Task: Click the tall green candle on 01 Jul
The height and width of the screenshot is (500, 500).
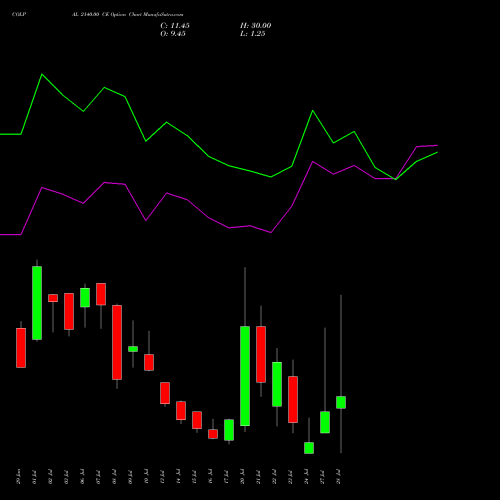Action: (37, 303)
